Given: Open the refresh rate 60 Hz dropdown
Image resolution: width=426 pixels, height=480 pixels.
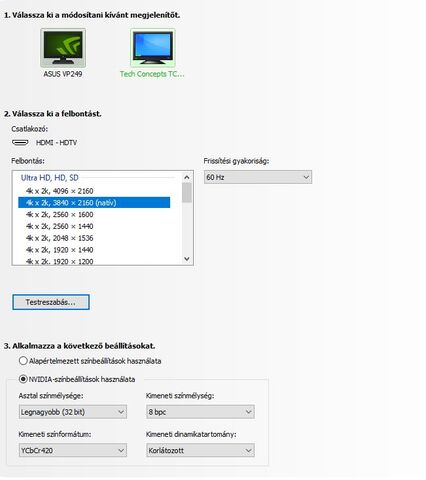Looking at the screenshot, I should [x=258, y=177].
